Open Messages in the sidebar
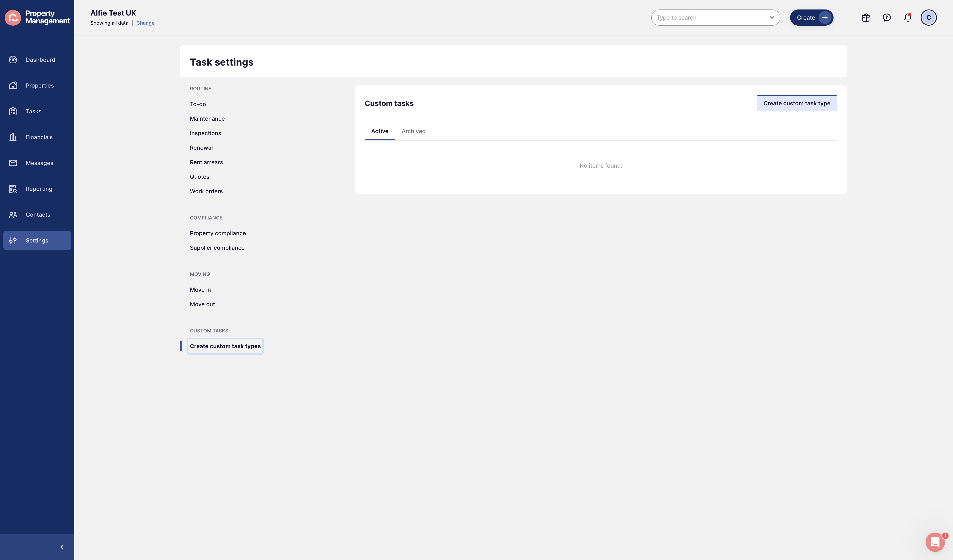Screen dimensions: 953x560 [37, 163]
